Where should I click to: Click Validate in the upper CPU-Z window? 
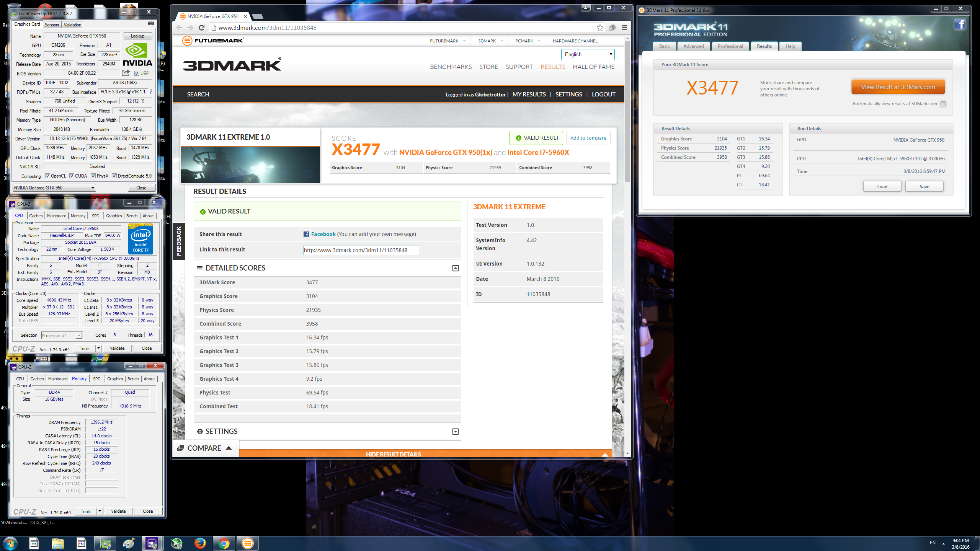pyautogui.click(x=117, y=348)
